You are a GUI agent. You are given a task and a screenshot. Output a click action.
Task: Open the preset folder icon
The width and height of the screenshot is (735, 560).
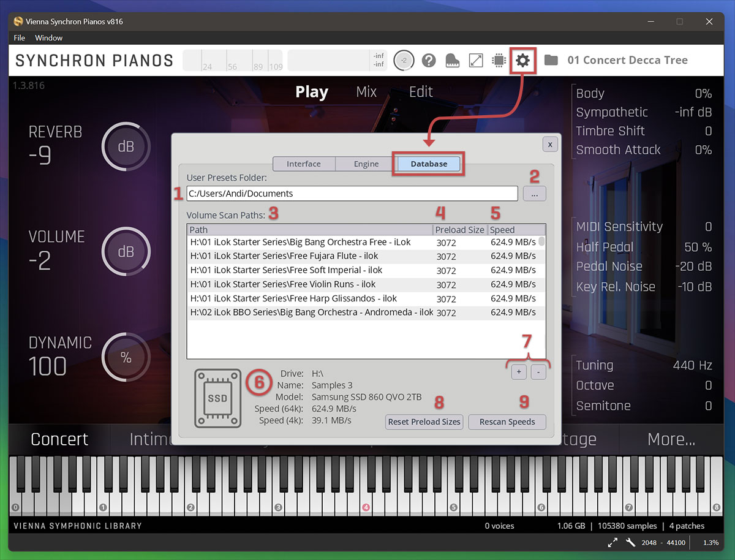pos(551,60)
